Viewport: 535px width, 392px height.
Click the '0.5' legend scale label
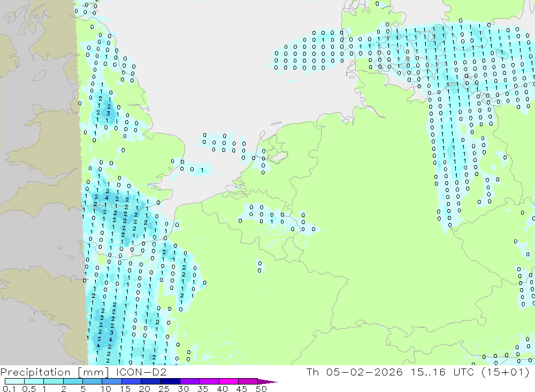[x=29, y=389]
